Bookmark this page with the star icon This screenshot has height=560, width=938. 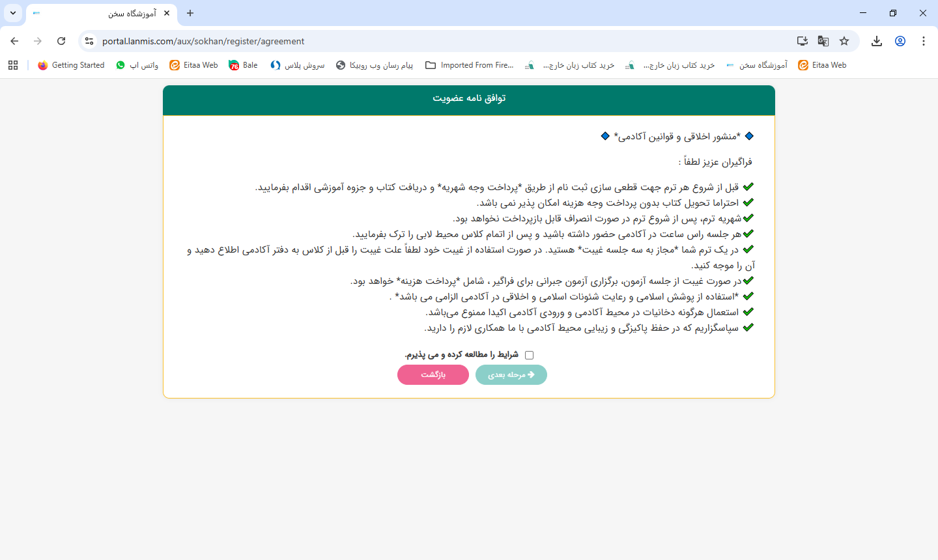pos(844,40)
